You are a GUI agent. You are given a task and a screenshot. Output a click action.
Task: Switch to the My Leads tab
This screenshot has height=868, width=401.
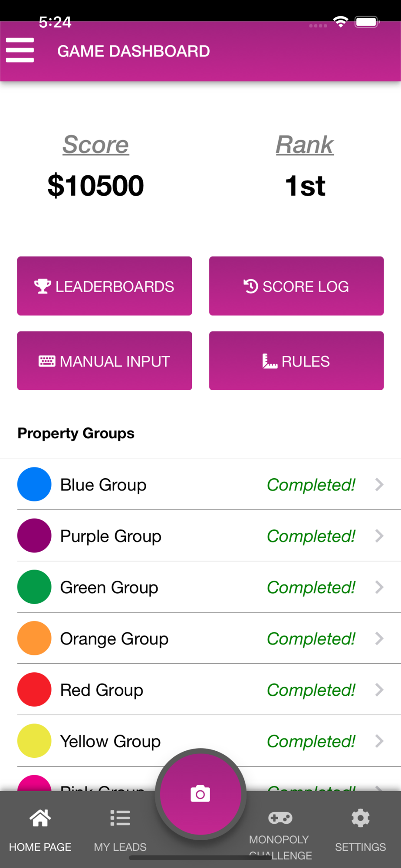[120, 830]
